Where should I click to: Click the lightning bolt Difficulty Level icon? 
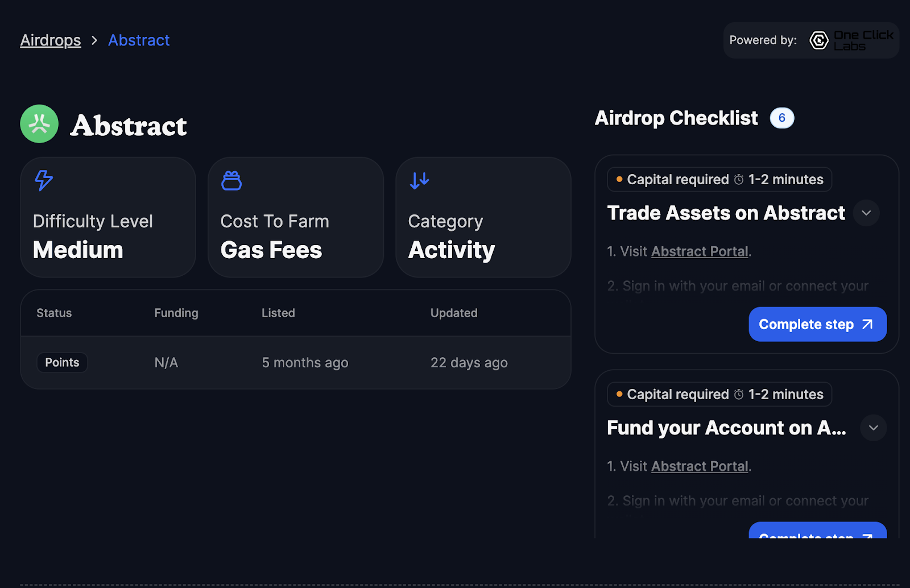point(44,180)
